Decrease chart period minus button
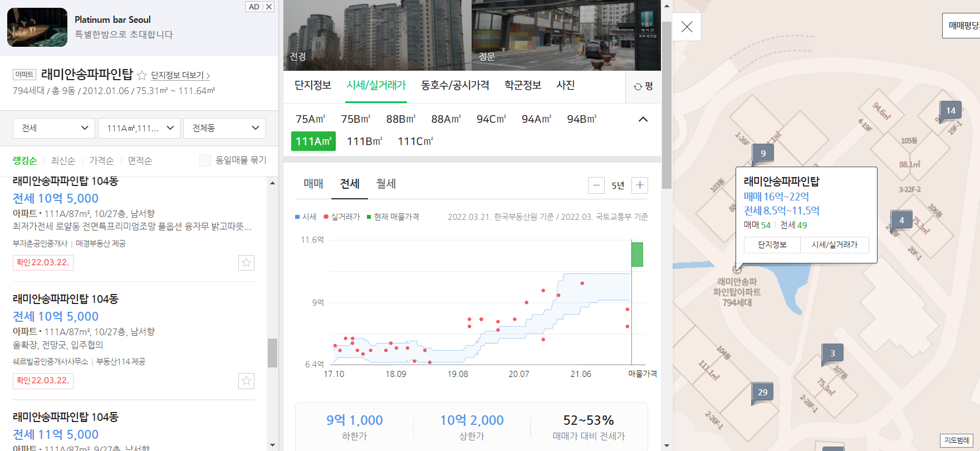 pos(596,185)
